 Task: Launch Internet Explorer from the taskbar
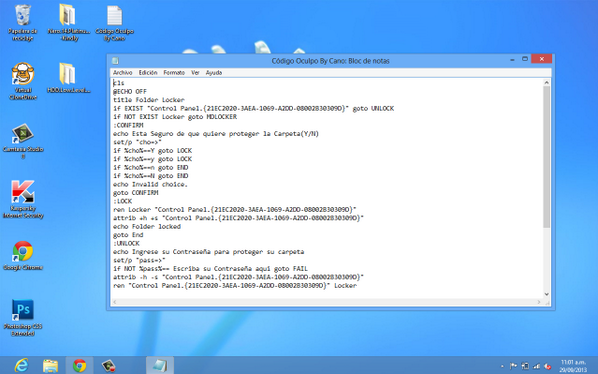click(x=21, y=366)
